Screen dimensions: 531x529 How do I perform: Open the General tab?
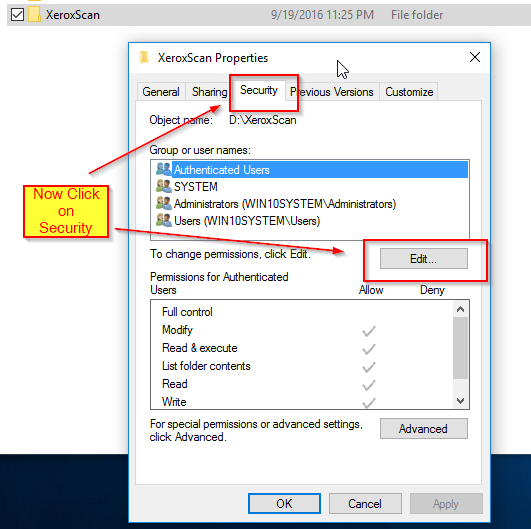[161, 92]
